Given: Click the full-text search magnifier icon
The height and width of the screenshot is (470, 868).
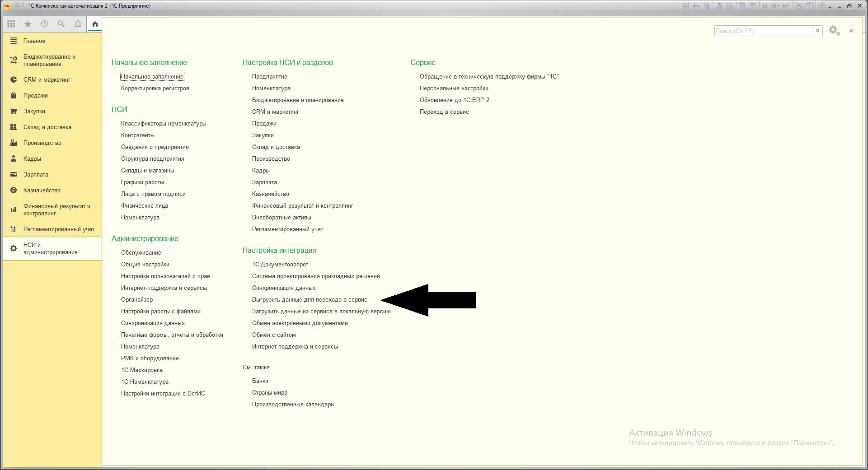Looking at the screenshot, I should [61, 24].
